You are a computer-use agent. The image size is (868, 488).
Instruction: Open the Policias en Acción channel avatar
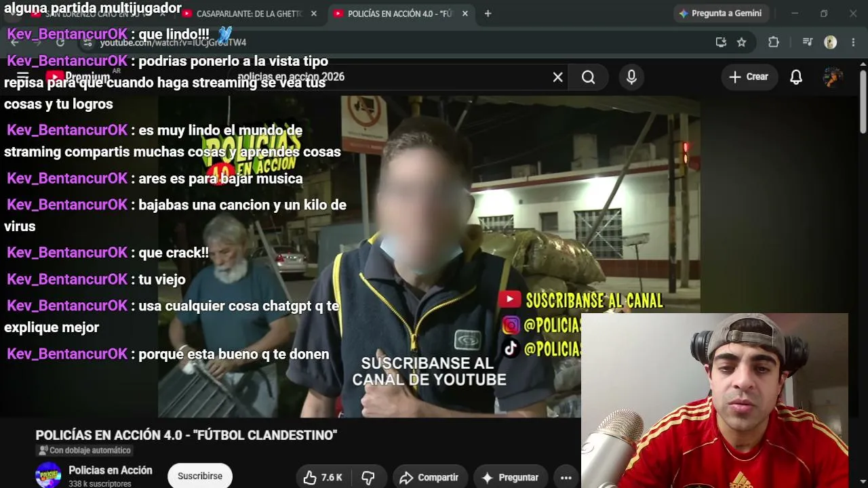tap(48, 475)
